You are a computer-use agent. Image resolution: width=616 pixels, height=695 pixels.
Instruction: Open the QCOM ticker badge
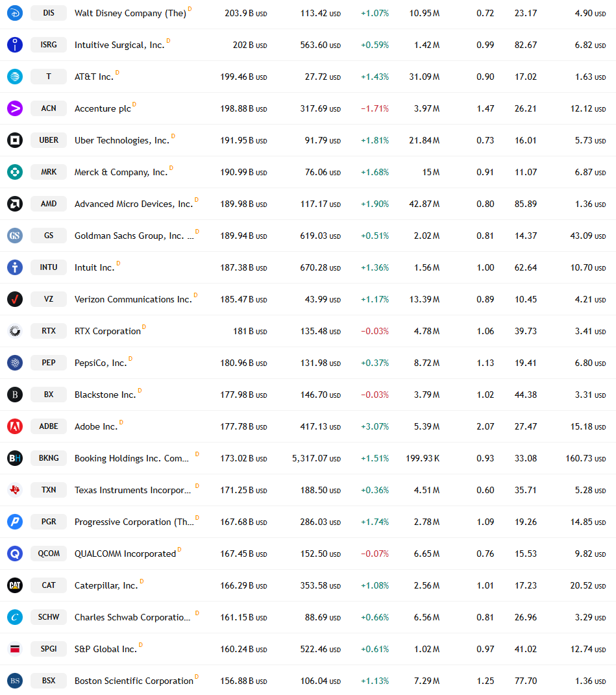point(49,554)
